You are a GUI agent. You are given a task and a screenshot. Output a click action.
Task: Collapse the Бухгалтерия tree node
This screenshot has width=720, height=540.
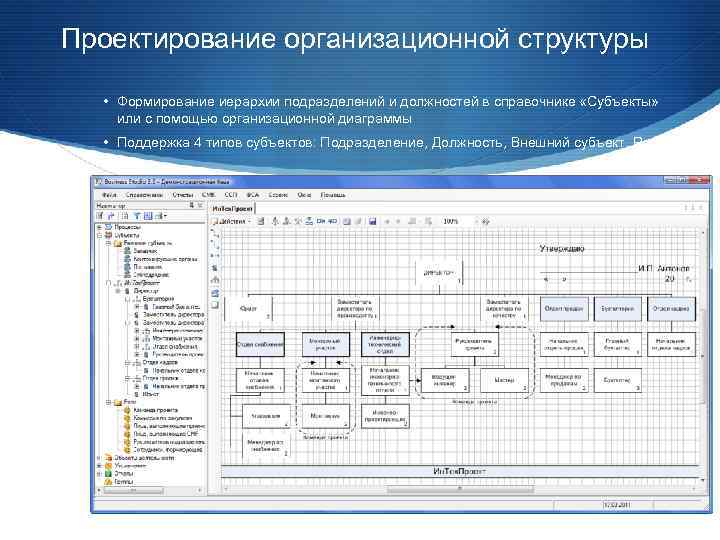coord(128,299)
